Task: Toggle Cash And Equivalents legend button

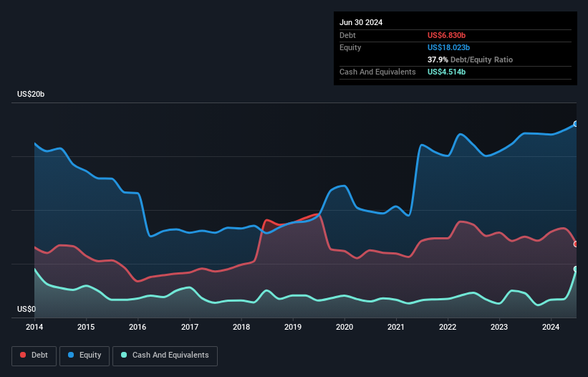Action: [165, 355]
